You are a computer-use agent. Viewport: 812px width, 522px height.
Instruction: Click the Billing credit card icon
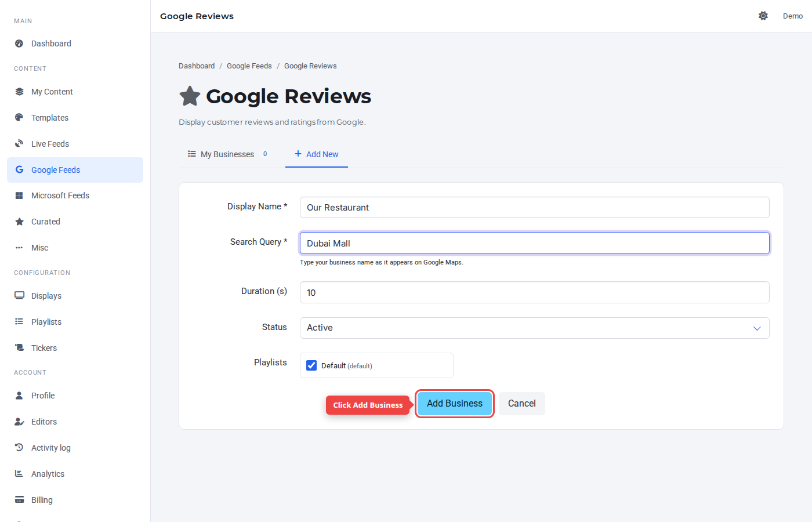pyautogui.click(x=19, y=500)
